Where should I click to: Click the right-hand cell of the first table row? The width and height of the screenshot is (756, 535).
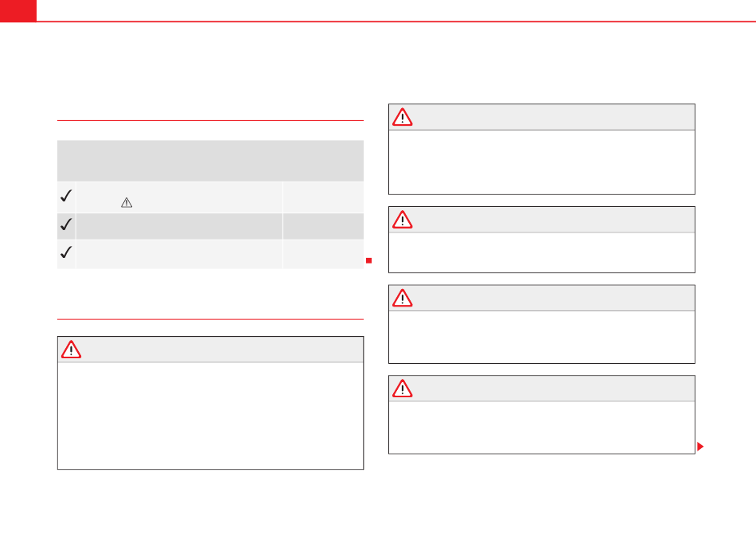(322, 196)
